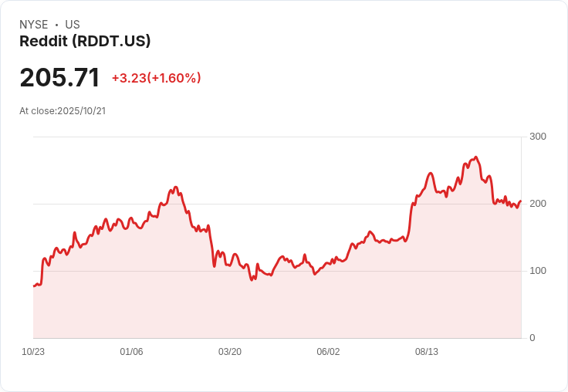Click the highest peak of the price line

tap(475, 157)
